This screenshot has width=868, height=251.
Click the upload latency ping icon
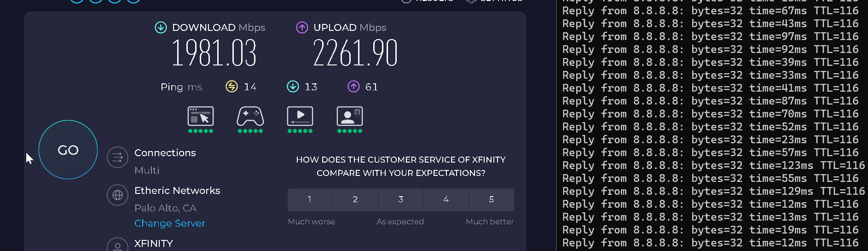tap(353, 87)
